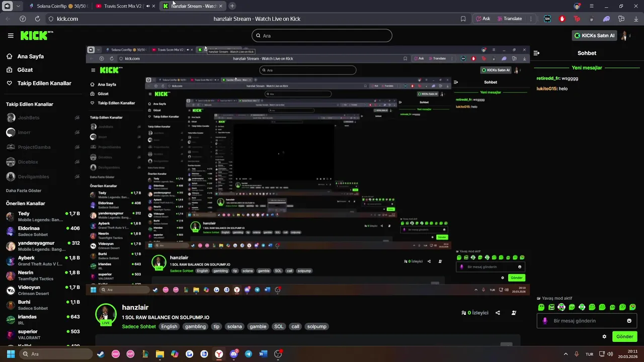
Task: Select the hanzlair Stream browser tab
Action: click(x=193, y=6)
